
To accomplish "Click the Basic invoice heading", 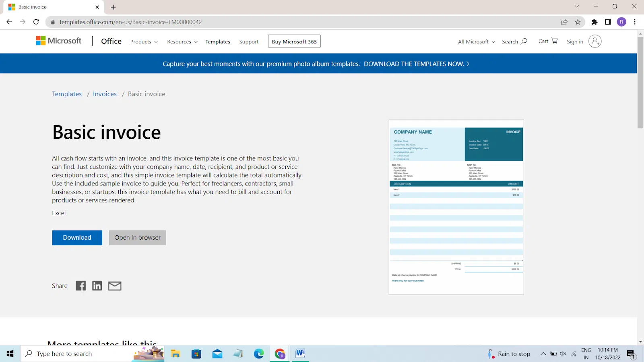I will [107, 132].
